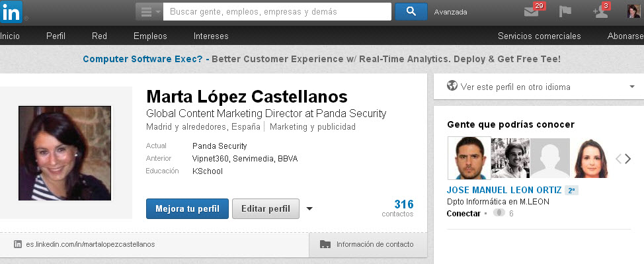The width and height of the screenshot is (644, 264).
Task: Expand dropdown arrow next to Editar perfil
Action: pos(309,209)
